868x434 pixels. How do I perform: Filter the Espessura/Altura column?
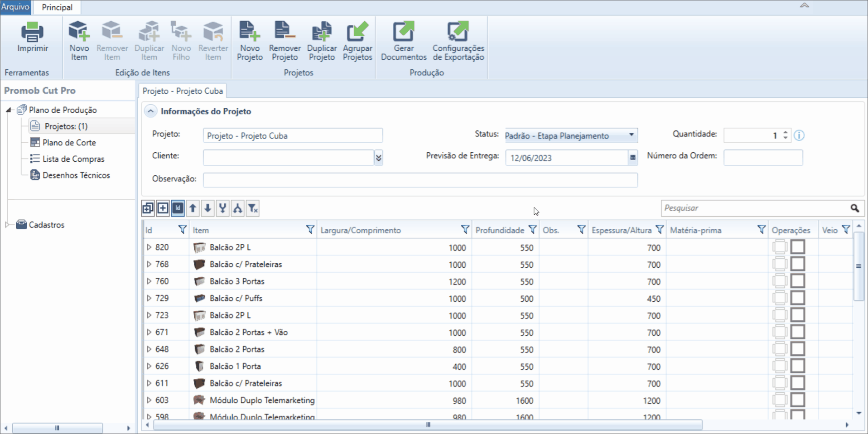660,230
